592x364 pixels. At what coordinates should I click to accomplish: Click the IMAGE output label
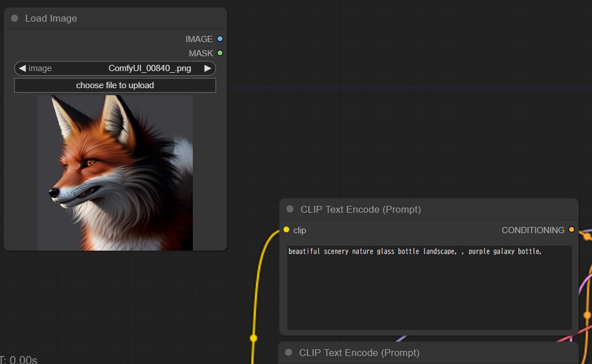tap(198, 39)
